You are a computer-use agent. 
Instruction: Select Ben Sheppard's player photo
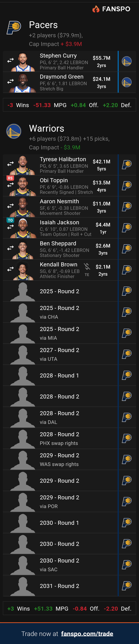(22, 249)
